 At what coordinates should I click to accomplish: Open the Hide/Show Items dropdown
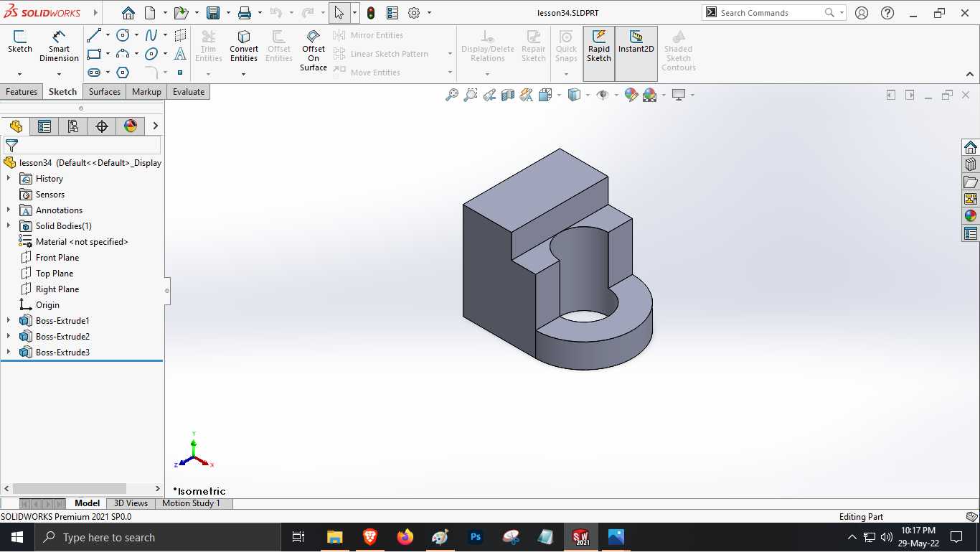coord(616,95)
